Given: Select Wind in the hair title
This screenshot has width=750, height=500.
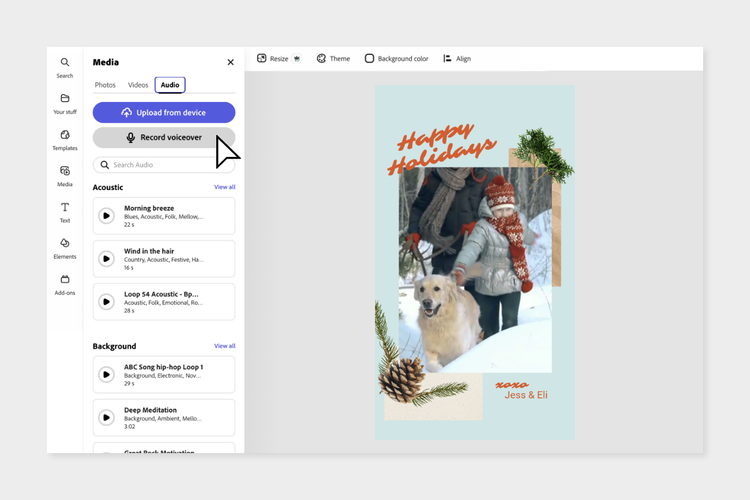Looking at the screenshot, I should pos(149,251).
